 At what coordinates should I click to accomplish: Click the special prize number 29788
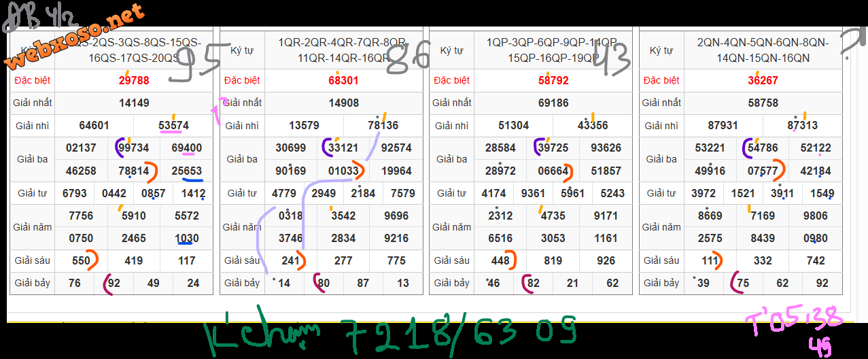133,80
